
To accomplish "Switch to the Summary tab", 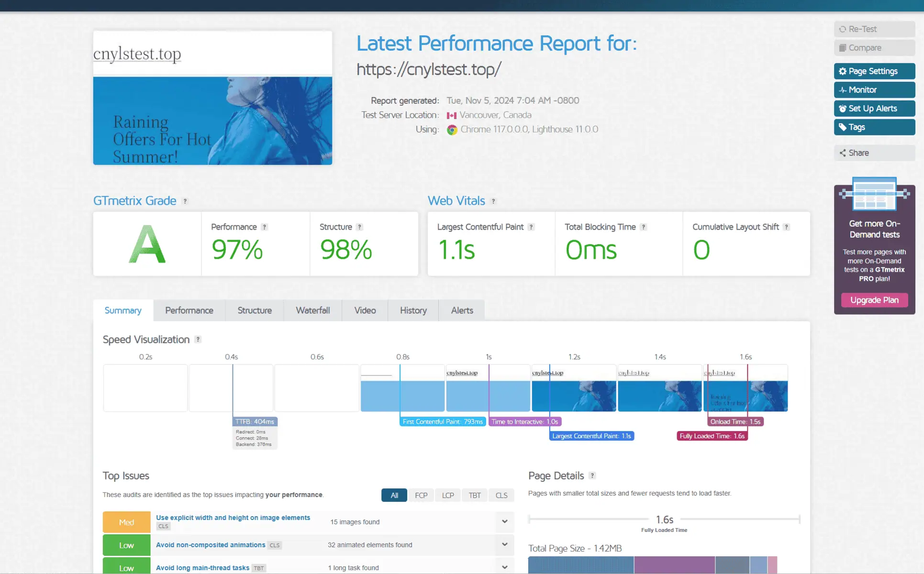I will coord(123,310).
